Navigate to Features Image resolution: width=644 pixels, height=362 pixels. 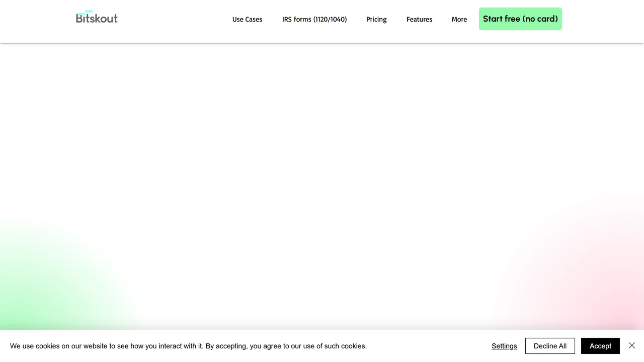point(419,19)
